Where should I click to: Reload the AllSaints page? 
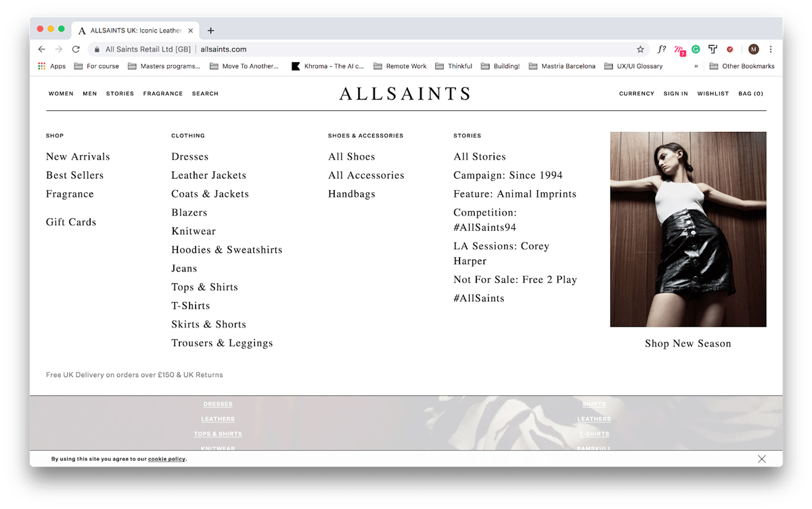coord(76,49)
